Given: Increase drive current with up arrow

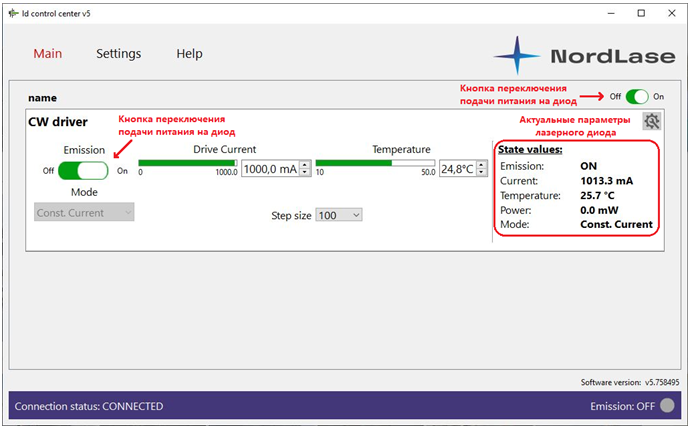Looking at the screenshot, I should click(x=306, y=165).
